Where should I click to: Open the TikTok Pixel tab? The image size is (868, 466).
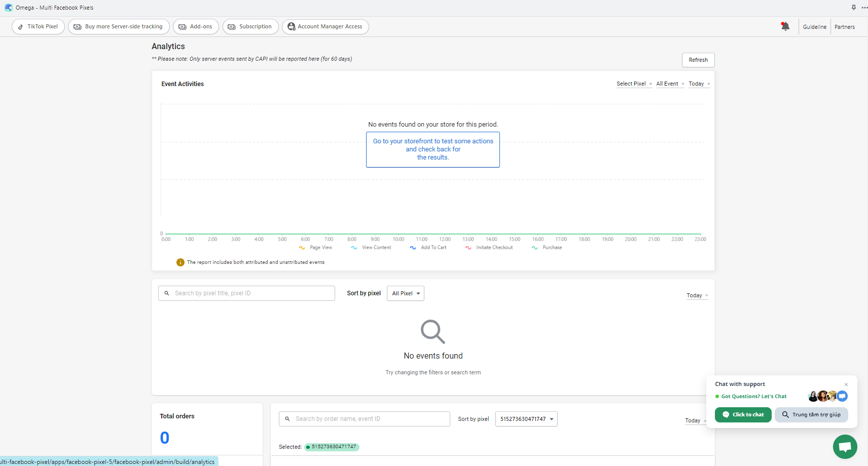pyautogui.click(x=38, y=27)
